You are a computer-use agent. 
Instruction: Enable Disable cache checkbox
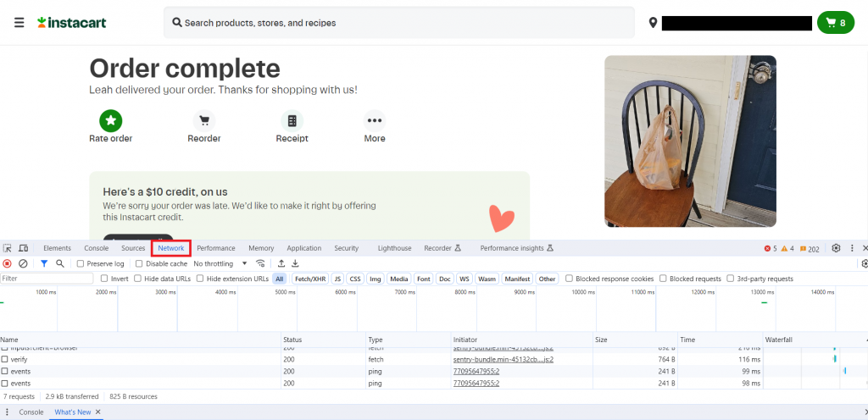tap(139, 263)
